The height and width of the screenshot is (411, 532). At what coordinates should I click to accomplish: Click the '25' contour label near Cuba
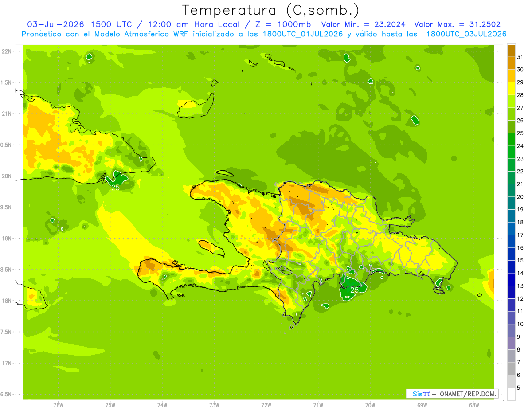point(115,188)
